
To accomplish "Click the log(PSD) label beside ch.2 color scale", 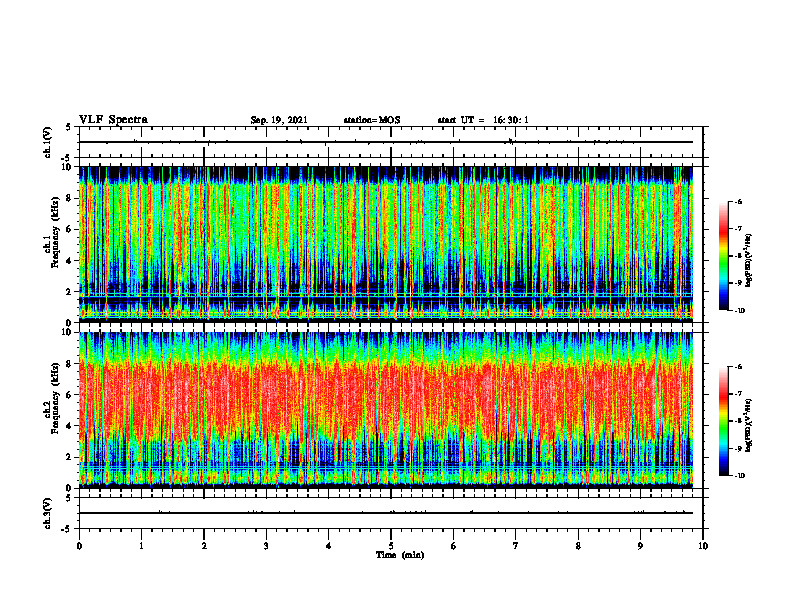I will (x=750, y=424).
